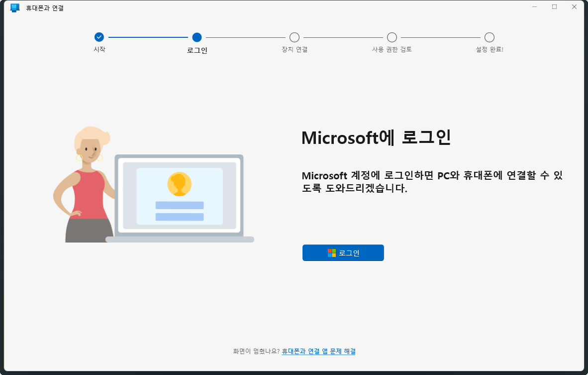Click the 설정 완료! step label
The image size is (588, 375).
coord(490,49)
